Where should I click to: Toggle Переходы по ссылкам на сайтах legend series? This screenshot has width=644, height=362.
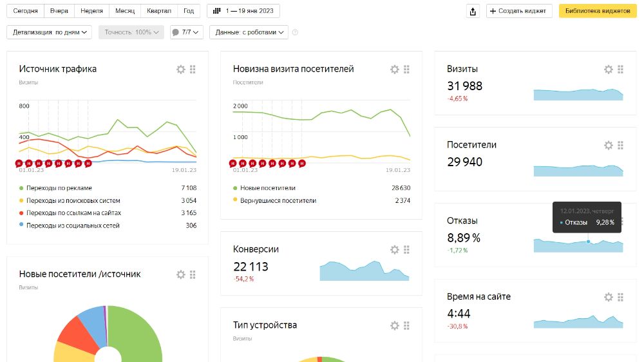click(70, 213)
